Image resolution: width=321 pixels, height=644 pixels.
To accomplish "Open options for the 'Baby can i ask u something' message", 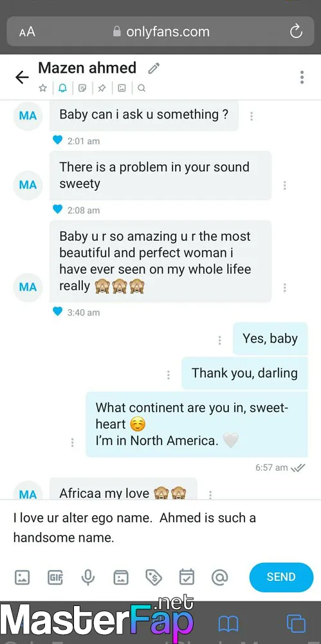I will coord(252,116).
